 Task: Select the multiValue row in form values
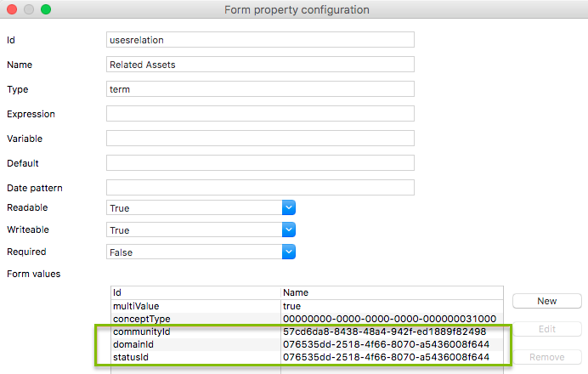(195, 305)
